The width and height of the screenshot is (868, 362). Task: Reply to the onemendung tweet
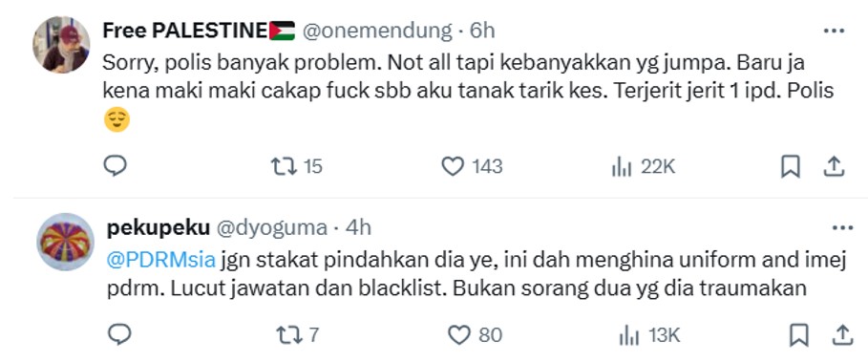[116, 166]
